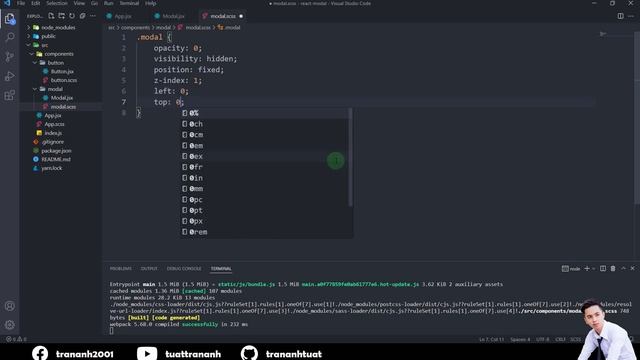
Task: Open yarn.lock in file tree
Action: pyautogui.click(x=51, y=168)
